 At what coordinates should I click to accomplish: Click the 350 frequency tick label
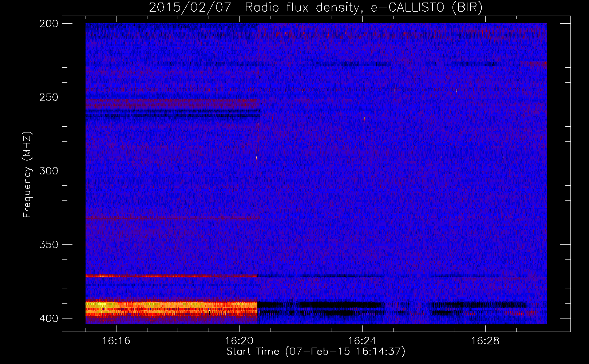coord(49,245)
